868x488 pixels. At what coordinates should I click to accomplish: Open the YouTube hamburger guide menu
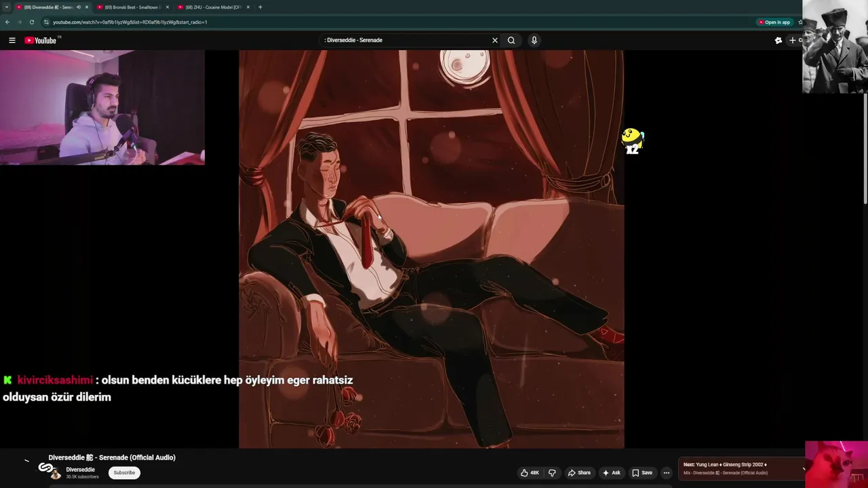[x=12, y=40]
